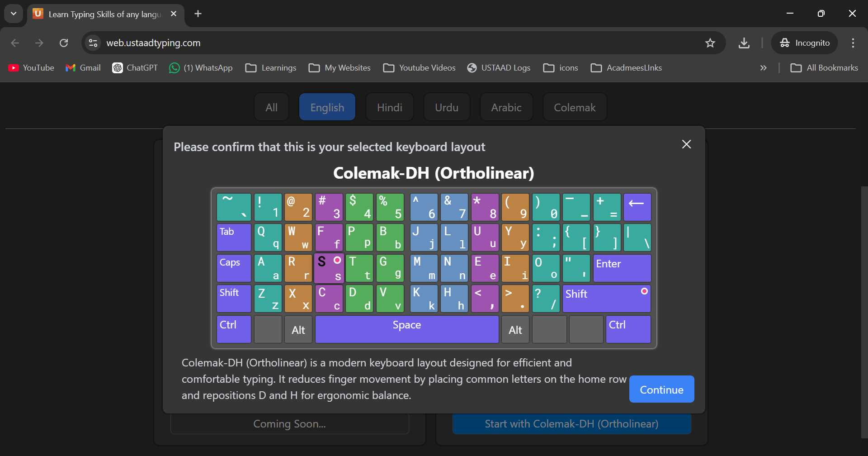The height and width of the screenshot is (456, 868).
Task: Open the YouTube bookmark
Action: point(31,68)
